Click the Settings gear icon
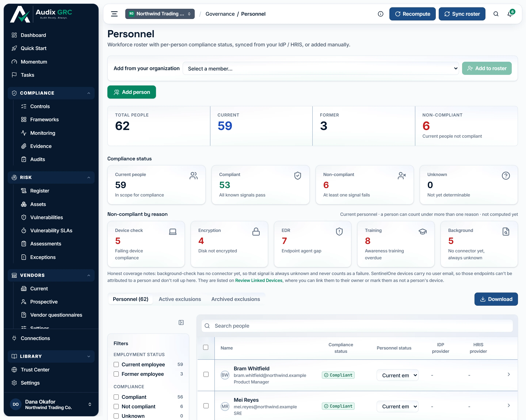 [x=14, y=383]
